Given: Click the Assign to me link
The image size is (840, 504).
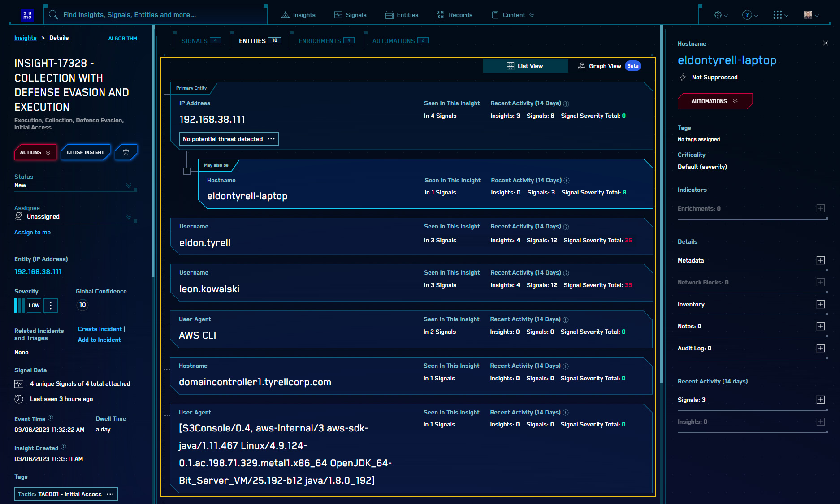Looking at the screenshot, I should [x=32, y=232].
